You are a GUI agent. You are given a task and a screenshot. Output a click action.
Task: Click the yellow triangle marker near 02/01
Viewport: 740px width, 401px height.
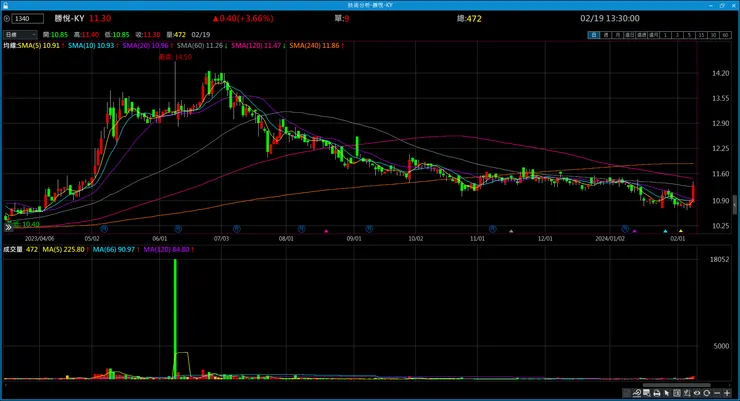click(x=681, y=231)
